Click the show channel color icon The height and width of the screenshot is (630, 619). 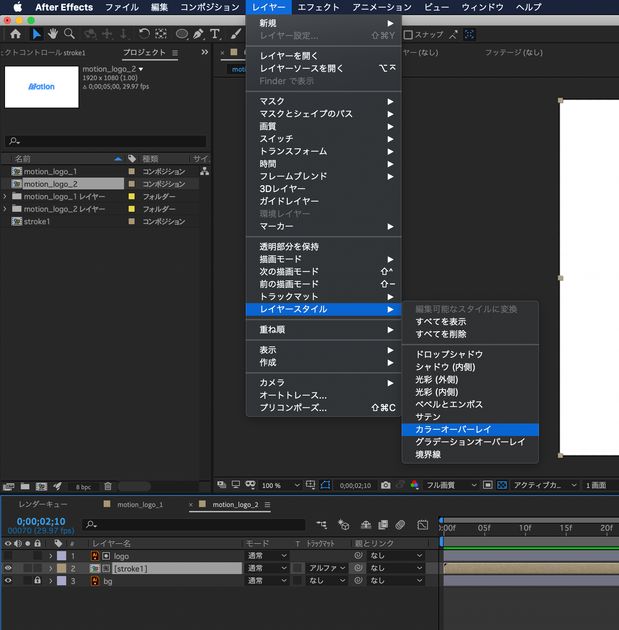pos(414,485)
